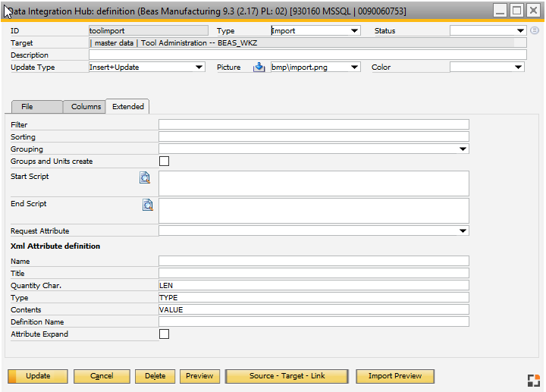The width and height of the screenshot is (546, 392).
Task: Click the Source - Target - Link button
Action: click(287, 376)
